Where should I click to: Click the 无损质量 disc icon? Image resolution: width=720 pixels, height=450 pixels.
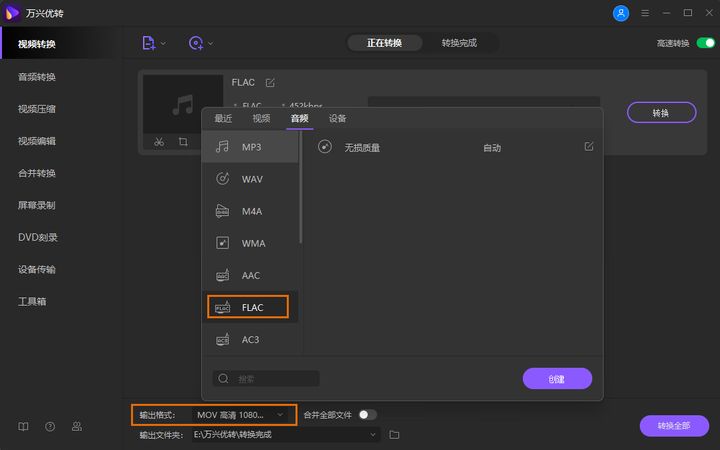pos(325,147)
